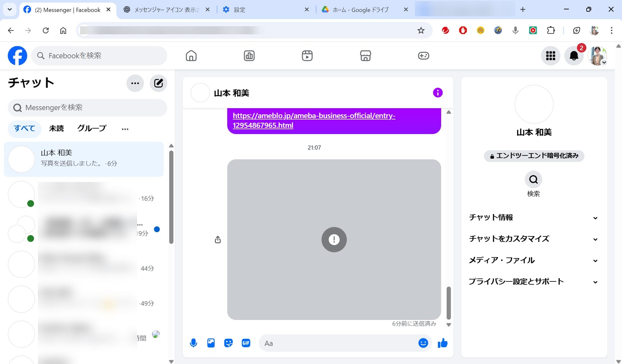Image resolution: width=622 pixels, height=364 pixels.
Task: Expand the メディア・ファイル section
Action: coord(533,260)
